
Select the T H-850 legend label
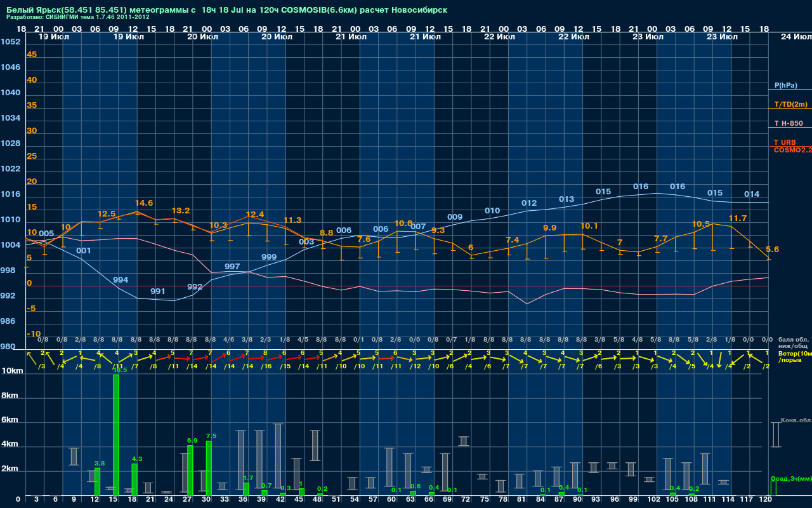coord(789,123)
